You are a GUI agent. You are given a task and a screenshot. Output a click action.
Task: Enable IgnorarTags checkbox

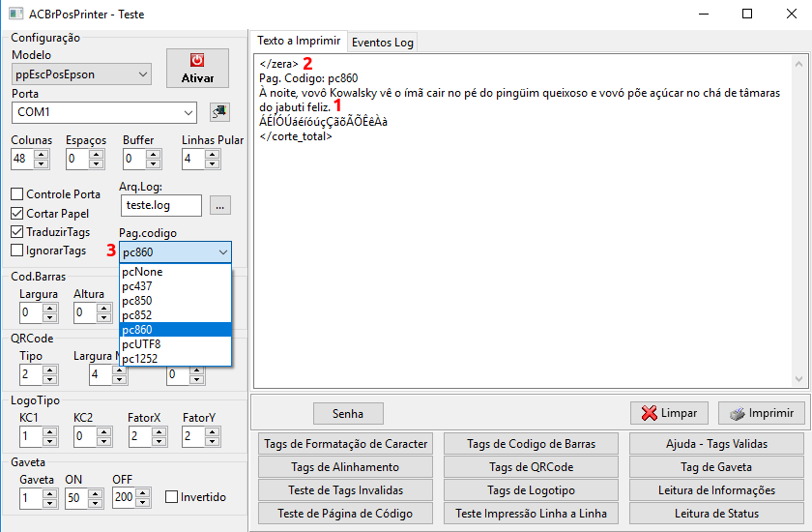pyautogui.click(x=17, y=251)
